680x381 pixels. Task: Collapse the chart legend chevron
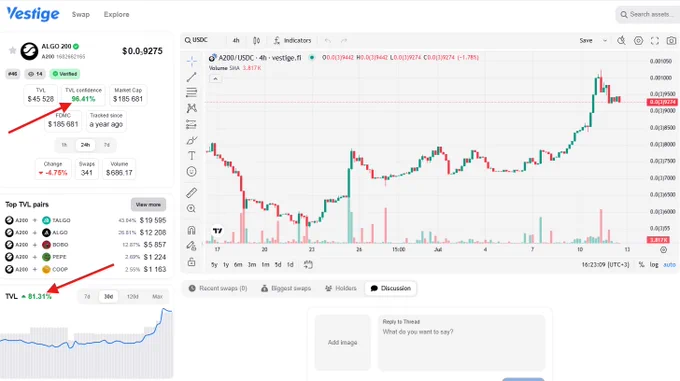point(215,78)
